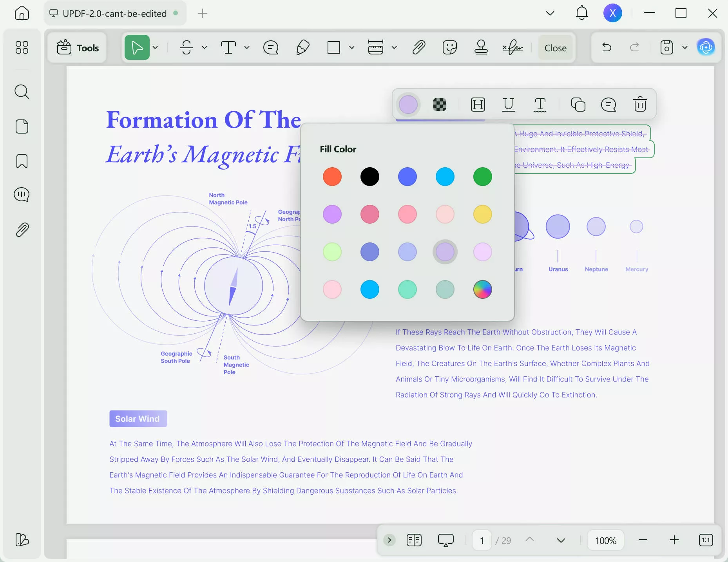The width and height of the screenshot is (728, 562).
Task: Click the page number input field
Action: pyautogui.click(x=482, y=540)
